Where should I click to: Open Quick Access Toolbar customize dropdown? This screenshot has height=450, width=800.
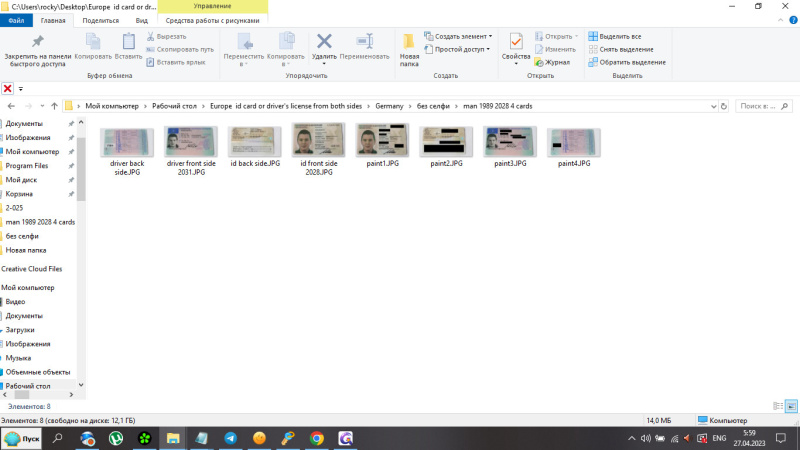click(x=21, y=89)
